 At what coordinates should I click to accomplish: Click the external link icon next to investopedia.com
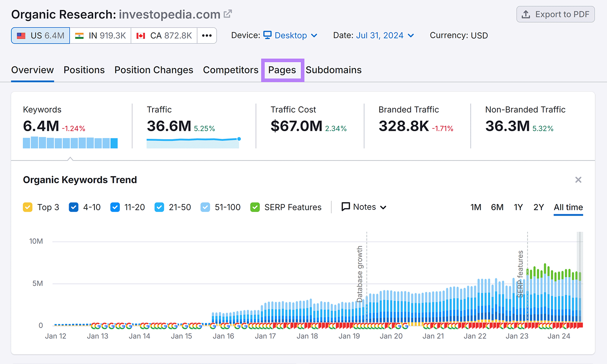227,14
